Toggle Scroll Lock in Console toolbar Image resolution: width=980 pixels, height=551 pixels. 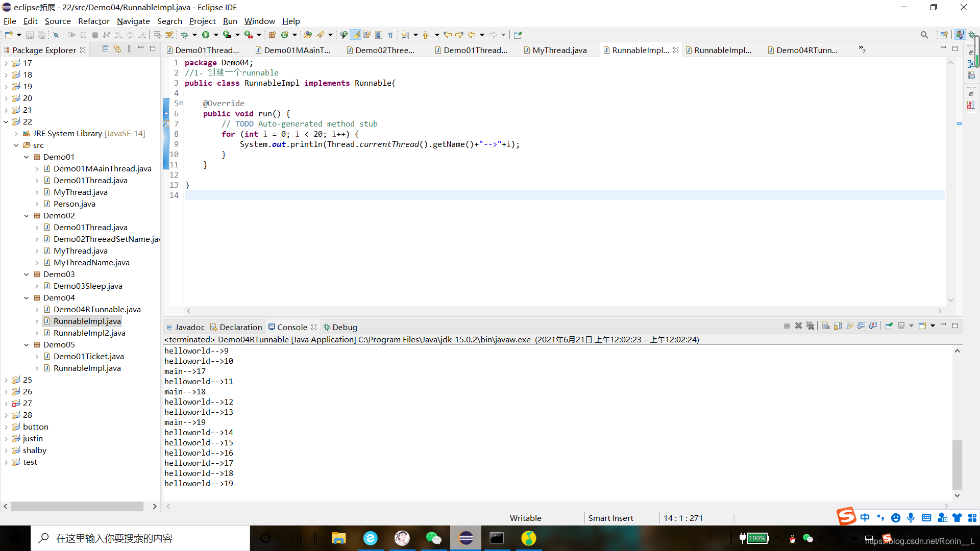tap(838, 326)
